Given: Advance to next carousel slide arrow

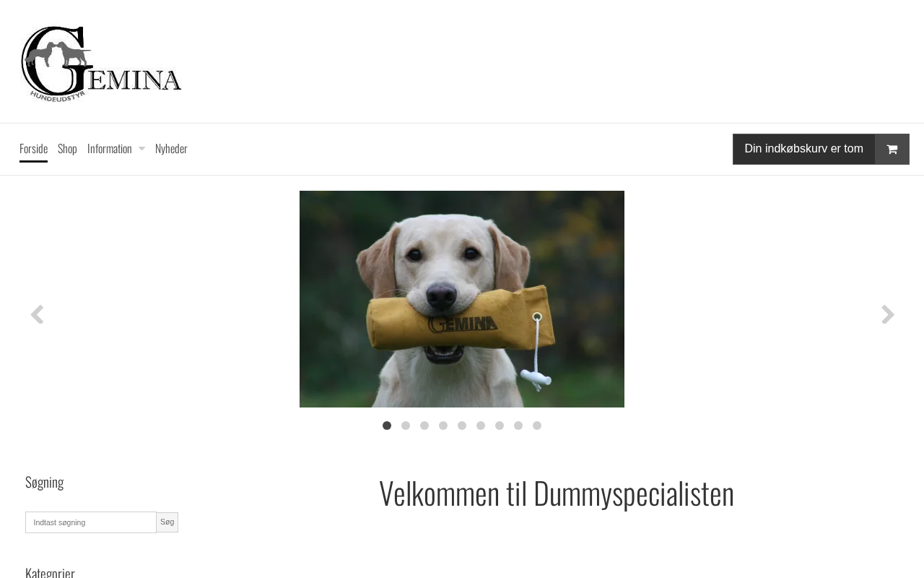Looking at the screenshot, I should 888,314.
